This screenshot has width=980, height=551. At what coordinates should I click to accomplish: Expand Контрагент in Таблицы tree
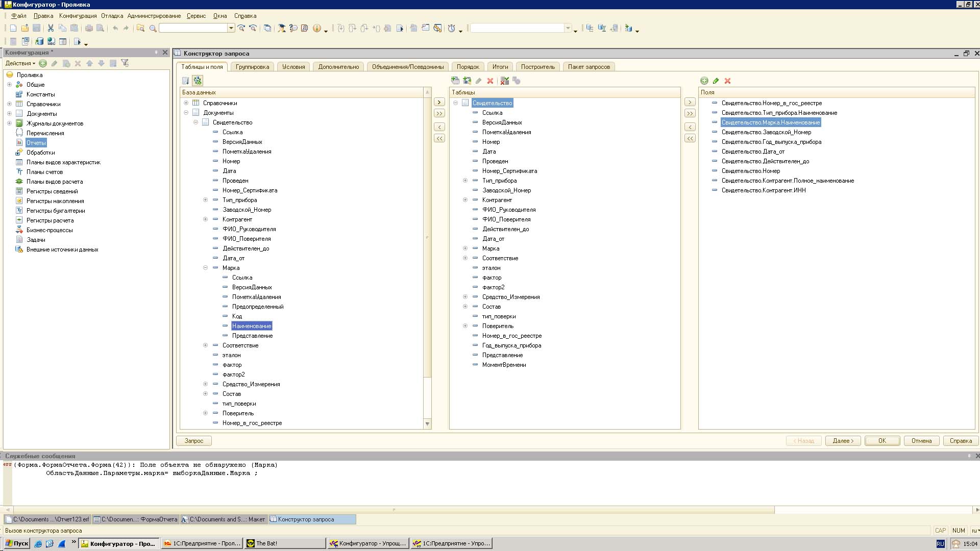(465, 200)
